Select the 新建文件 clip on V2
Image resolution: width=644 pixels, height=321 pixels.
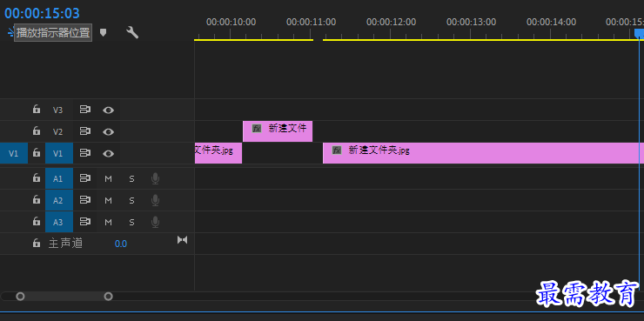[x=278, y=131]
